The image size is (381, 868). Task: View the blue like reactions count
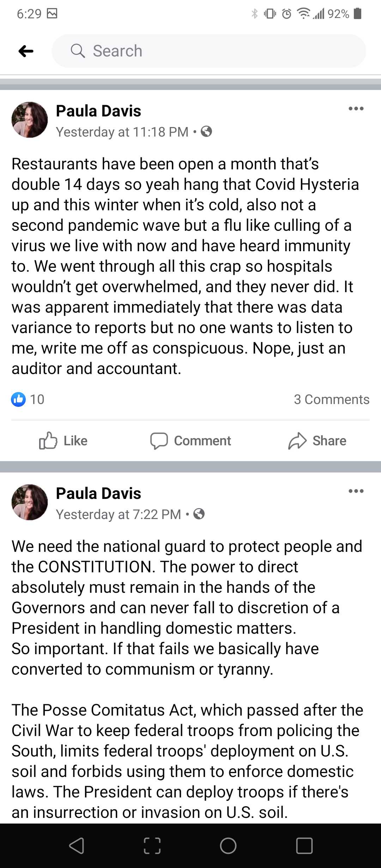[x=28, y=399]
